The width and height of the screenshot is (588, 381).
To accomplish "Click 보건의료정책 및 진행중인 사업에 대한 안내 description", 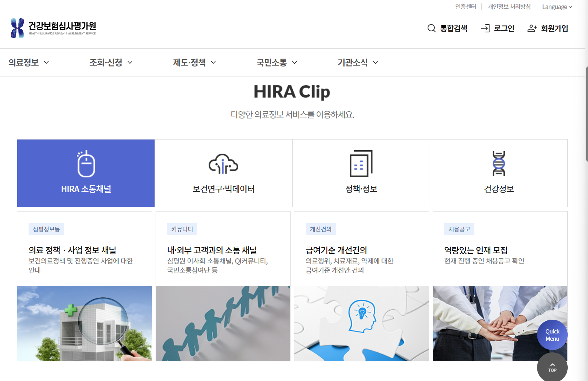I will pyautogui.click(x=81, y=265).
